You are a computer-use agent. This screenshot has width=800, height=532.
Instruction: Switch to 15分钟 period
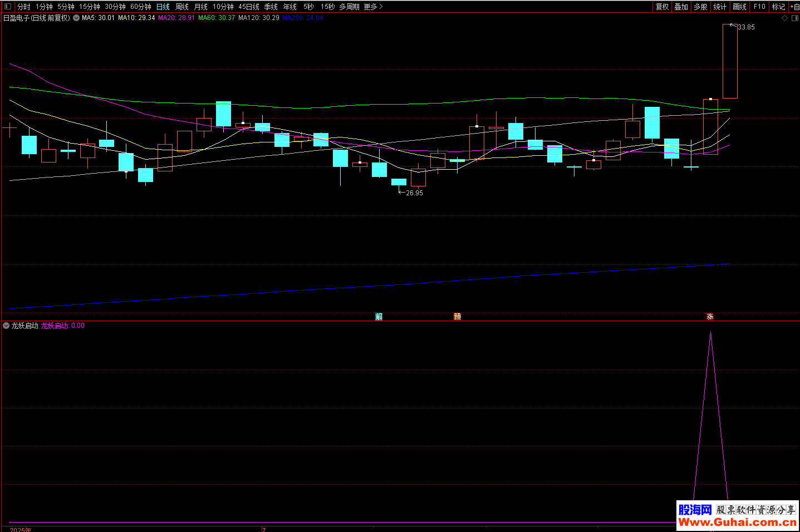89,7
